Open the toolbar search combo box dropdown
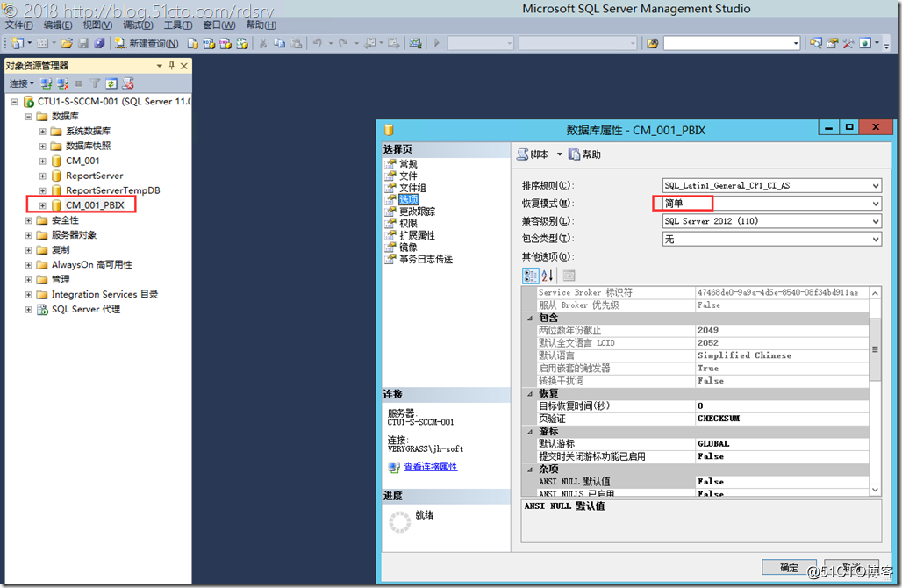 point(796,43)
